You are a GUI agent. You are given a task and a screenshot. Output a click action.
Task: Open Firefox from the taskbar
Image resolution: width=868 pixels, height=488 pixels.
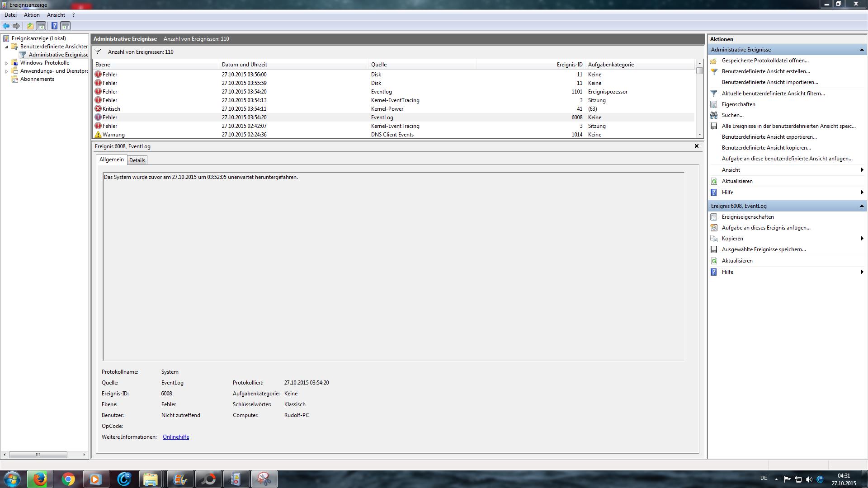40,479
